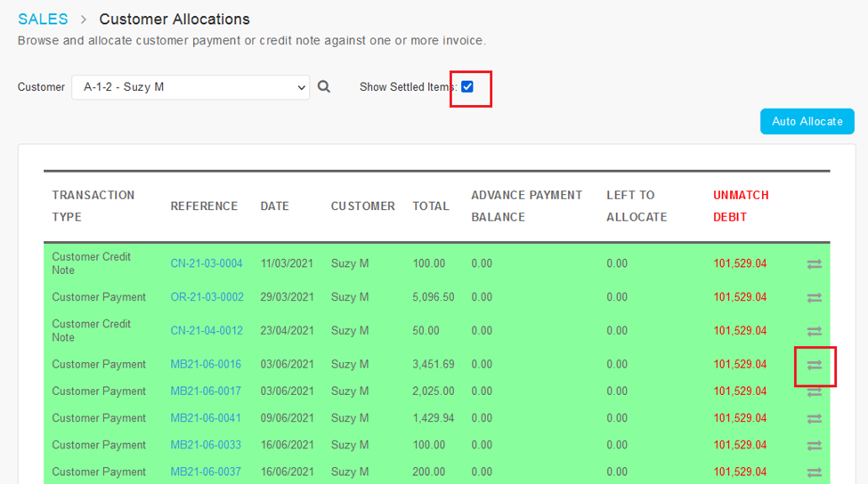Open the Customer dropdown showing Suzy M
868x484 pixels.
pos(191,87)
